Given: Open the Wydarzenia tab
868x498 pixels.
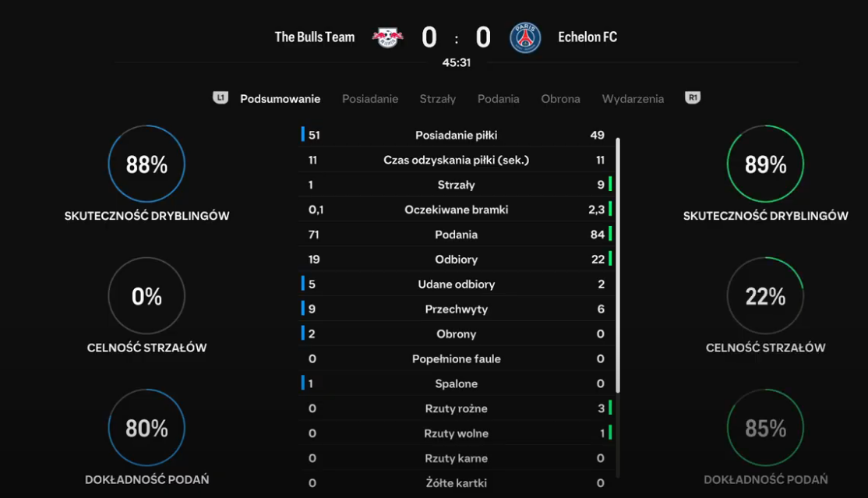Looking at the screenshot, I should (633, 99).
